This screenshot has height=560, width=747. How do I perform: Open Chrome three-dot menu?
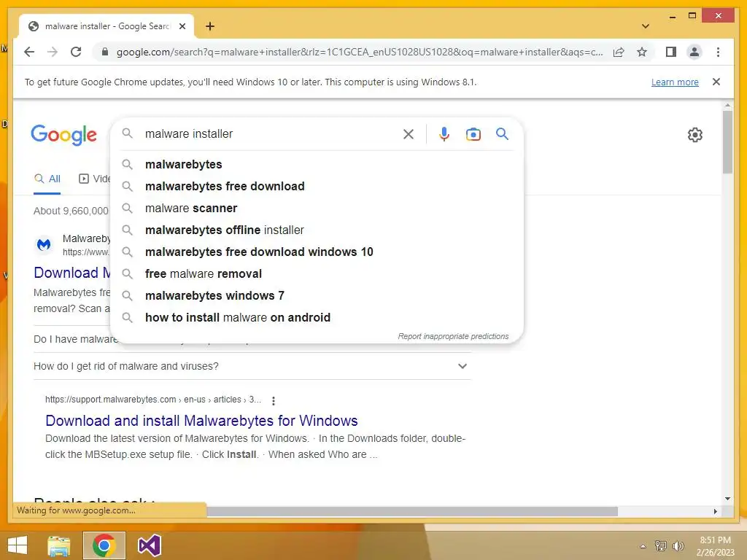(x=718, y=52)
